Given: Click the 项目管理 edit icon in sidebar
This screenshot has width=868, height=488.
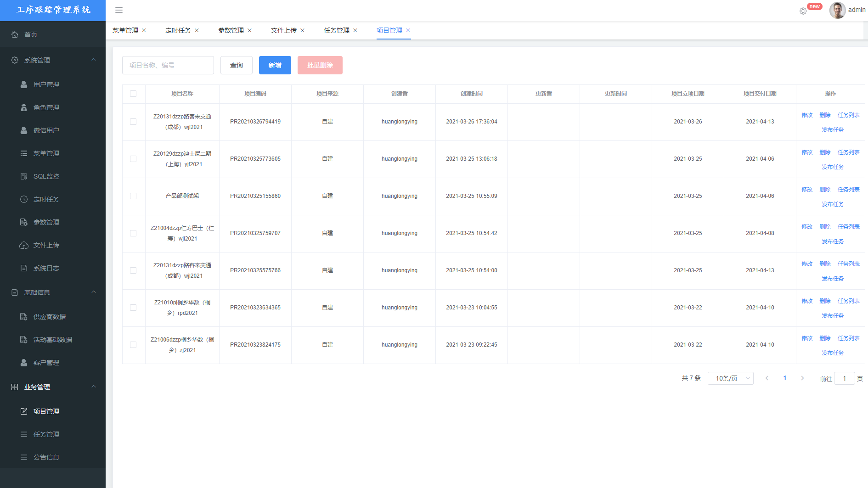Looking at the screenshot, I should (24, 411).
